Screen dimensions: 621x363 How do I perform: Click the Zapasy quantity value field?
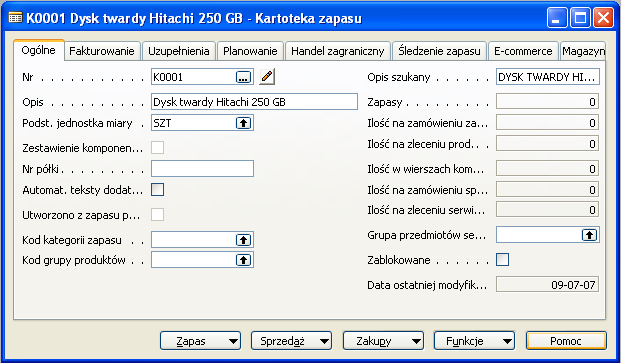(x=547, y=102)
